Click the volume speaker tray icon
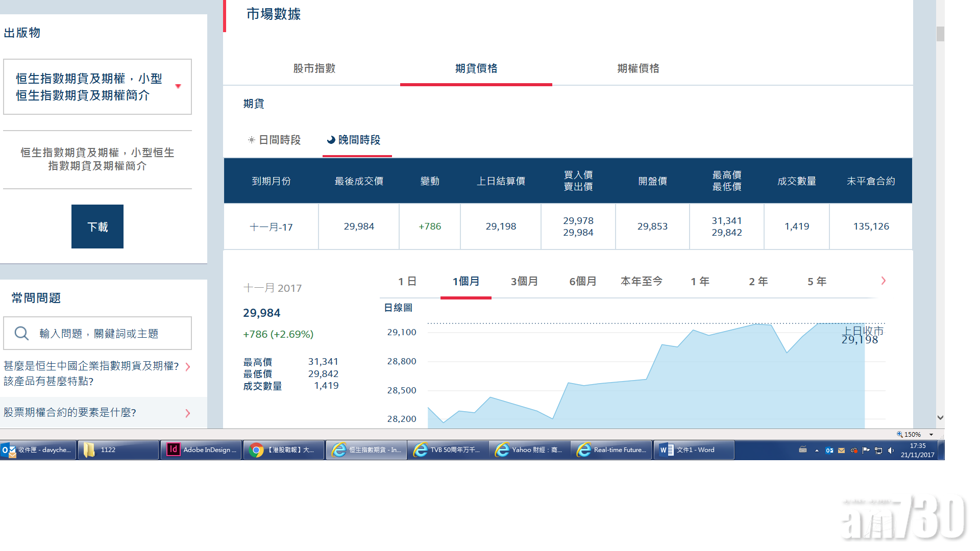Image resolution: width=980 pixels, height=551 pixels. click(891, 450)
